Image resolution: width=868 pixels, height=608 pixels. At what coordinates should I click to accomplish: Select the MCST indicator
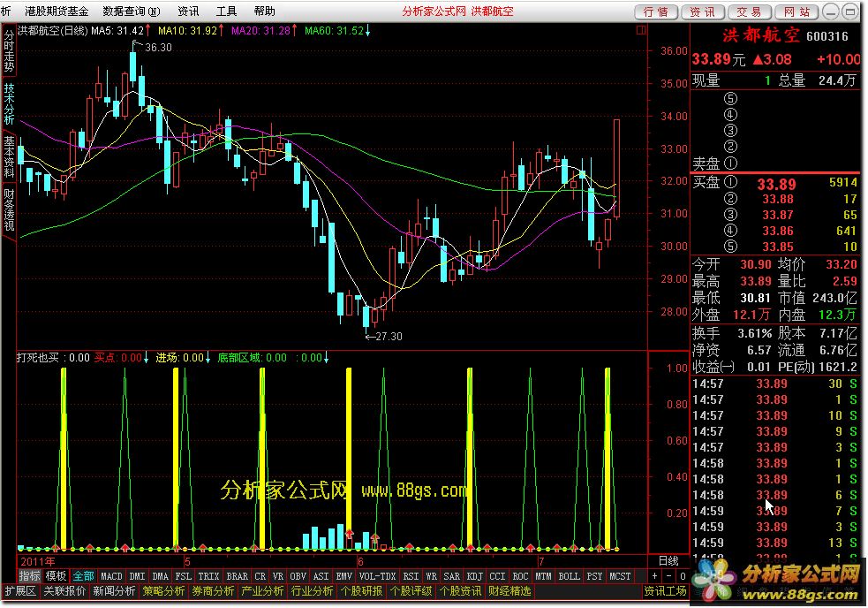tap(620, 576)
